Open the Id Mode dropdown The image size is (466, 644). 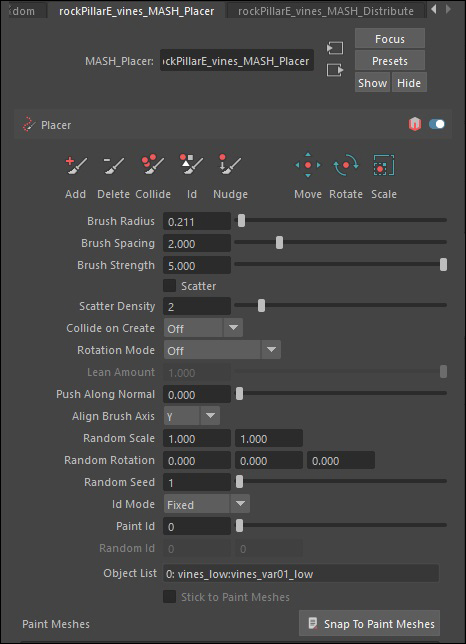click(x=207, y=504)
